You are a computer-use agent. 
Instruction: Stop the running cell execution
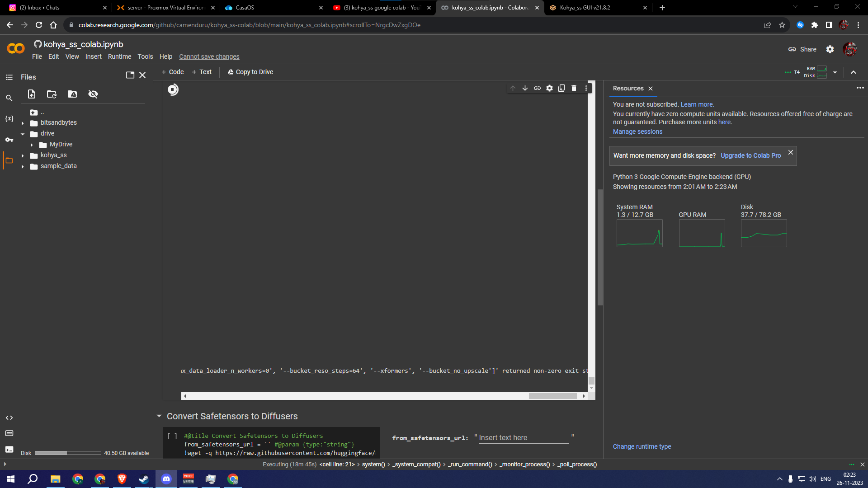click(x=173, y=89)
